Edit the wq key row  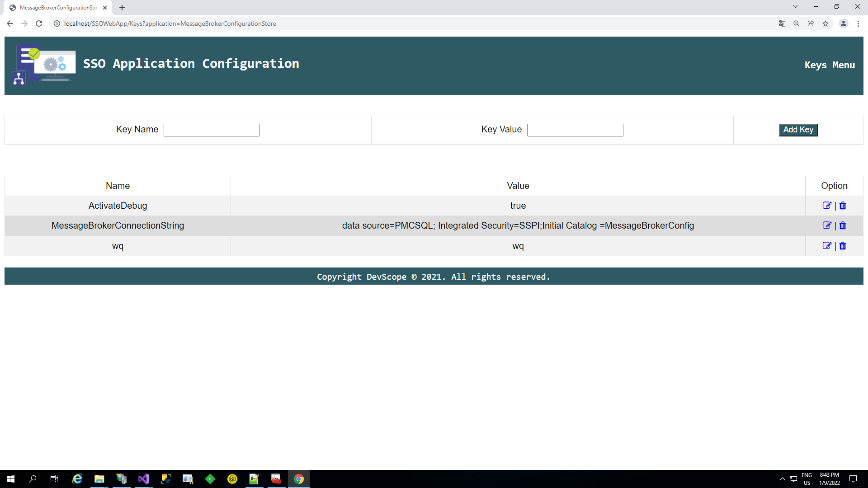coord(826,246)
